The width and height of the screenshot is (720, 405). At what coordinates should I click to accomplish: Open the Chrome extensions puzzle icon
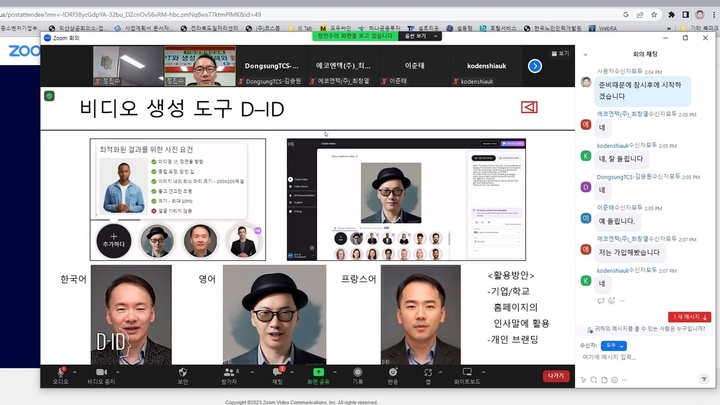(671, 15)
